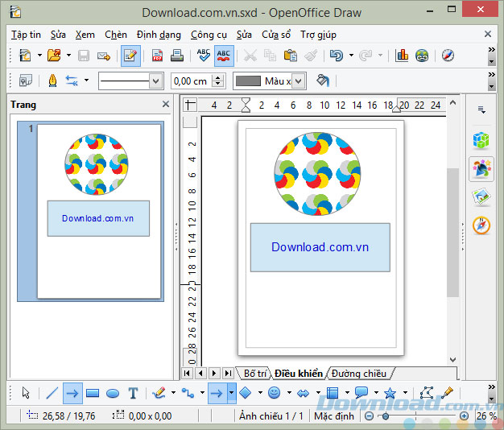Choose the Select pointer tool

tap(26, 393)
